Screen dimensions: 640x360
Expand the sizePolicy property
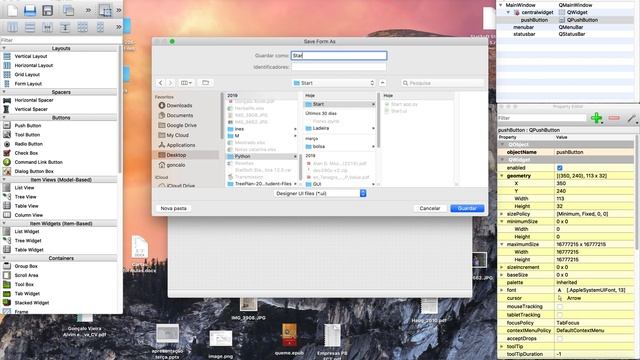(502, 214)
